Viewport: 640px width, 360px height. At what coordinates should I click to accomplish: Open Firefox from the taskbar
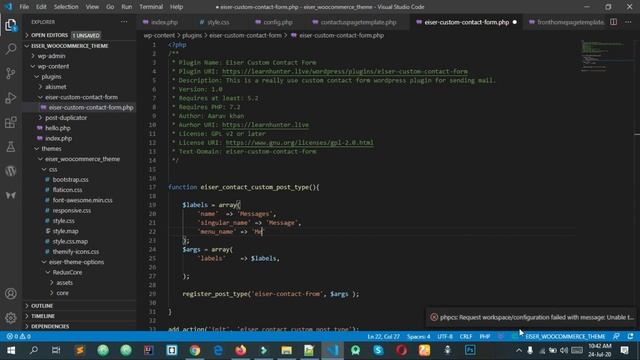[241, 350]
